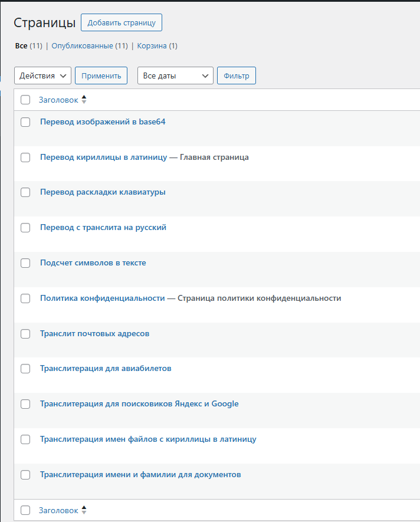Select the Все pages filter

tap(21, 46)
